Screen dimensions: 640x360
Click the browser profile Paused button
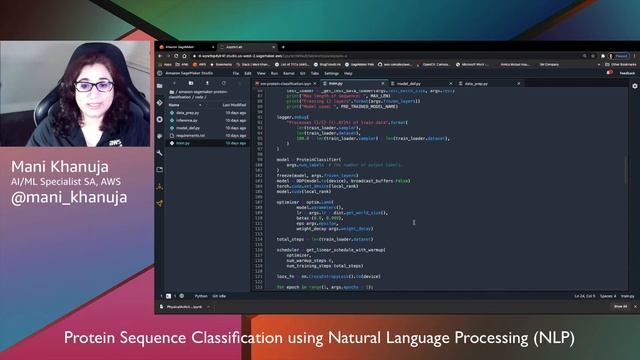(618, 56)
